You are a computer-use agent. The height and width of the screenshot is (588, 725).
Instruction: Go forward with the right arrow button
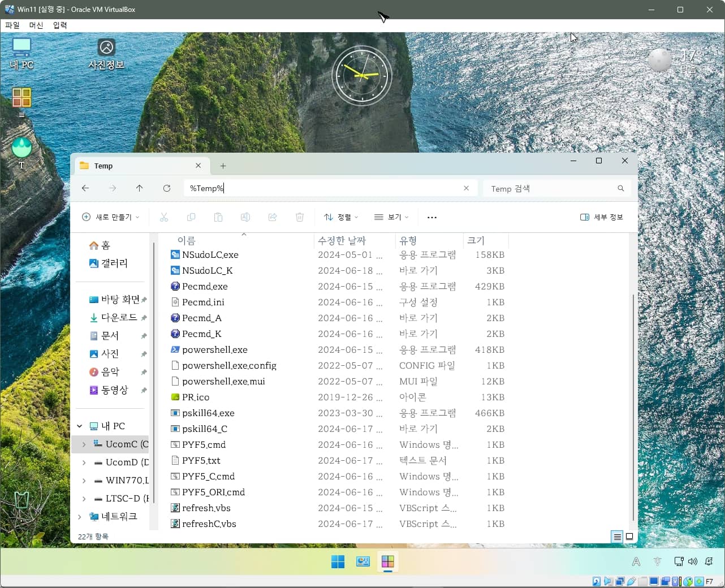[x=113, y=188]
